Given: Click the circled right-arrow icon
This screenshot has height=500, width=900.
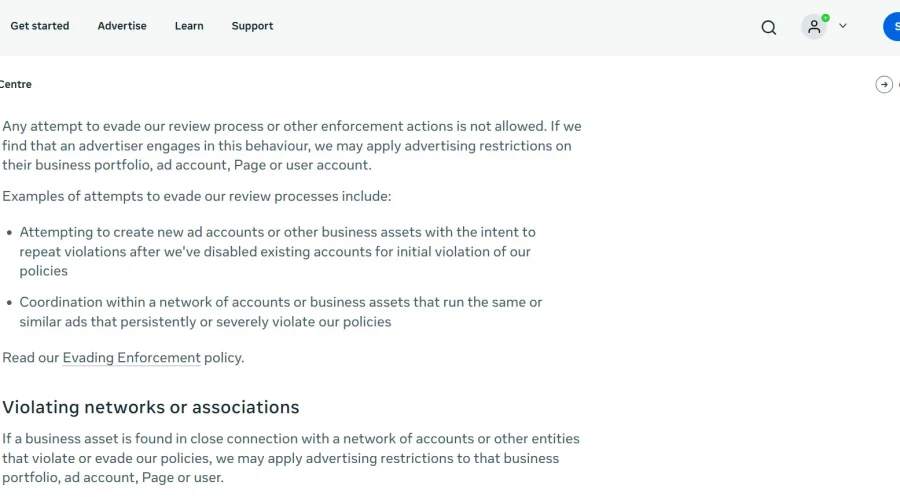Looking at the screenshot, I should (x=884, y=84).
